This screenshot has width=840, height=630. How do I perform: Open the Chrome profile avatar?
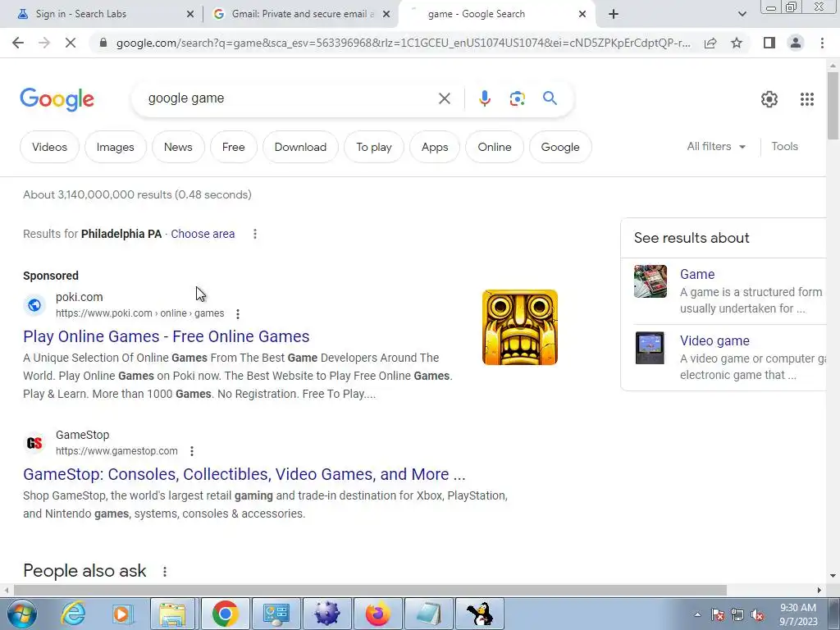tap(796, 43)
